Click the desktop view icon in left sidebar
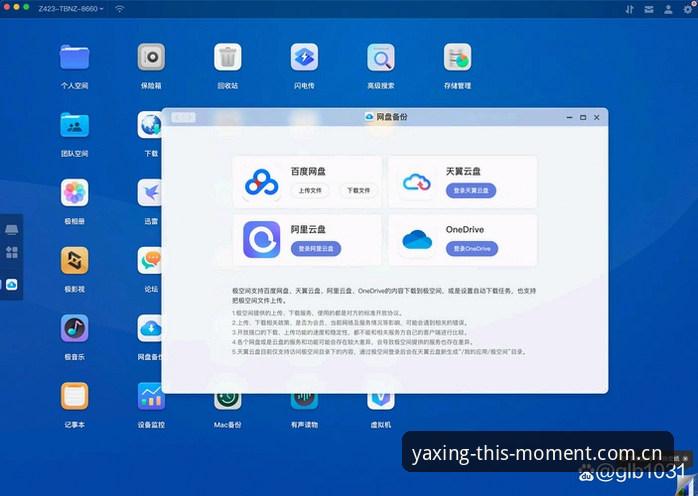The height and width of the screenshot is (496, 698). [12, 230]
